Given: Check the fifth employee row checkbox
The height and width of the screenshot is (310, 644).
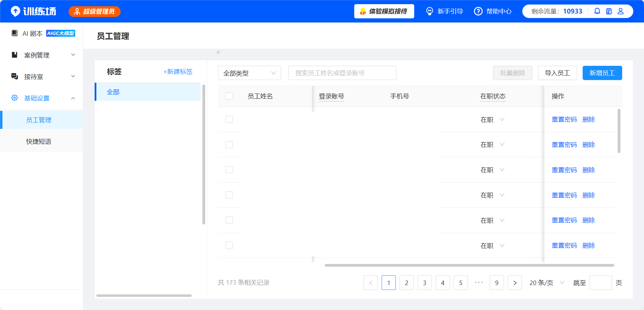Looking at the screenshot, I should point(229,220).
